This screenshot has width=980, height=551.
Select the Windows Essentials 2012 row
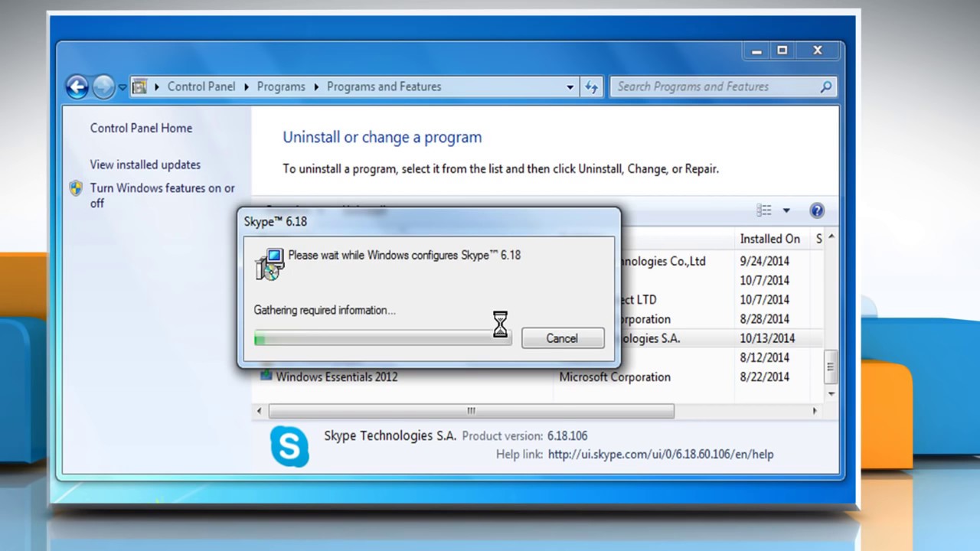[x=538, y=377]
